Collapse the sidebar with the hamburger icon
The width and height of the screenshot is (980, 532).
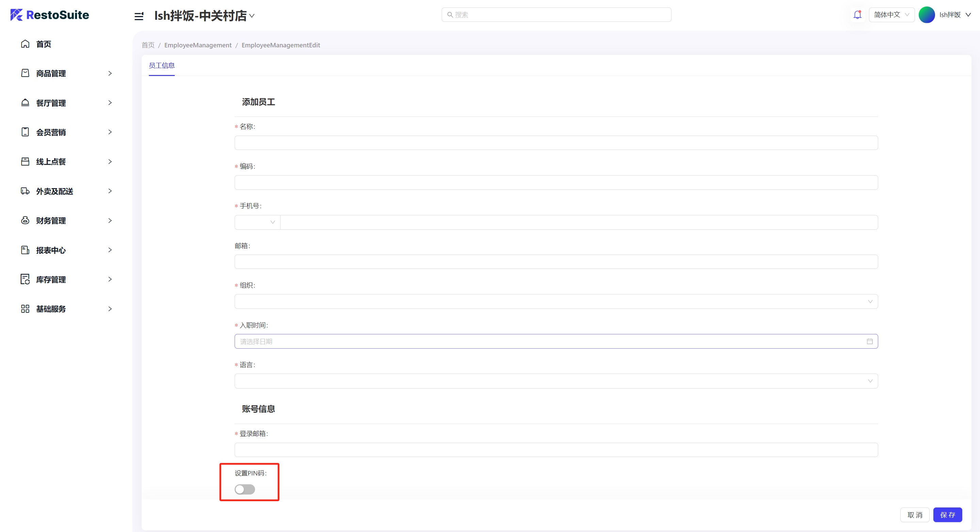(x=139, y=16)
